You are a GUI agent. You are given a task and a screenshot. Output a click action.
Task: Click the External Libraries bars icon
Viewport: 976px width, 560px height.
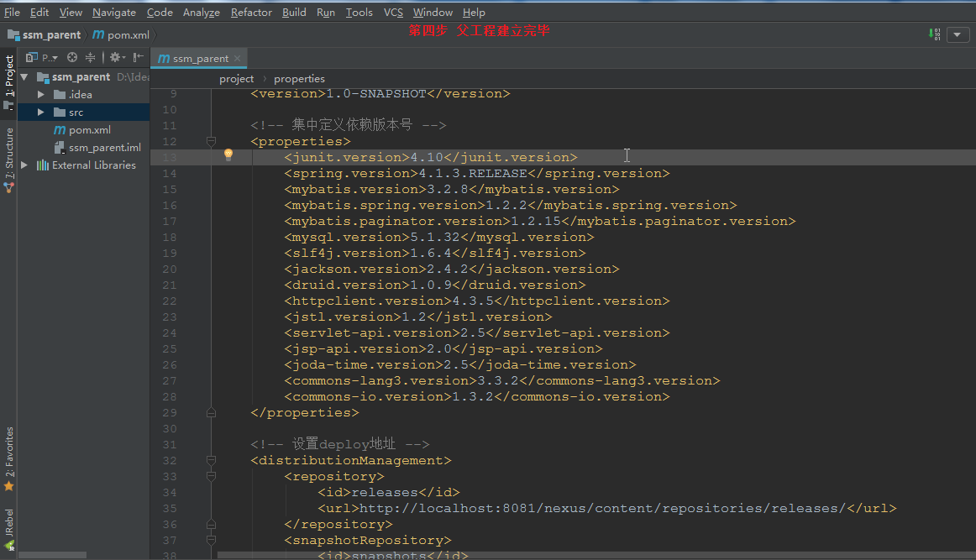42,165
